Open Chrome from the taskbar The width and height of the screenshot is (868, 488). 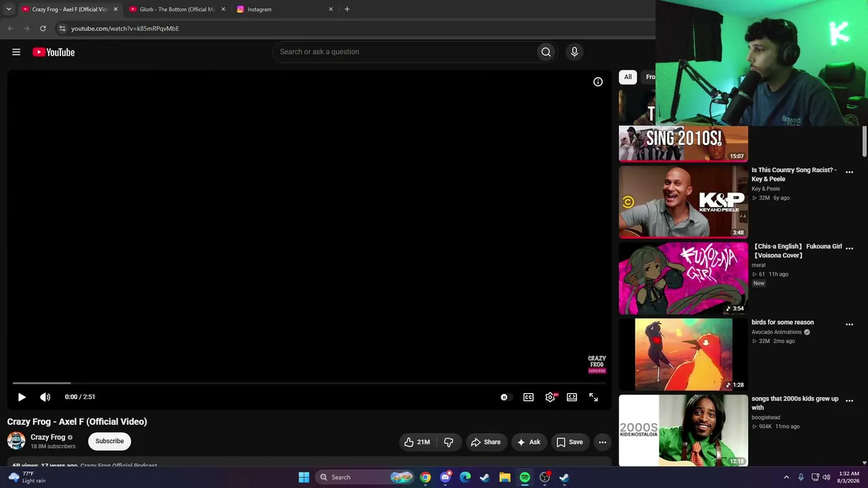click(x=425, y=477)
